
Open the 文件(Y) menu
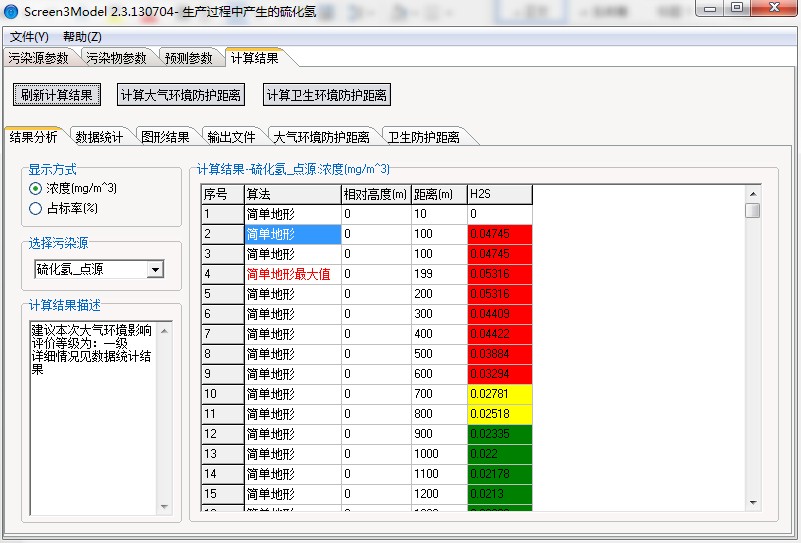(29, 37)
